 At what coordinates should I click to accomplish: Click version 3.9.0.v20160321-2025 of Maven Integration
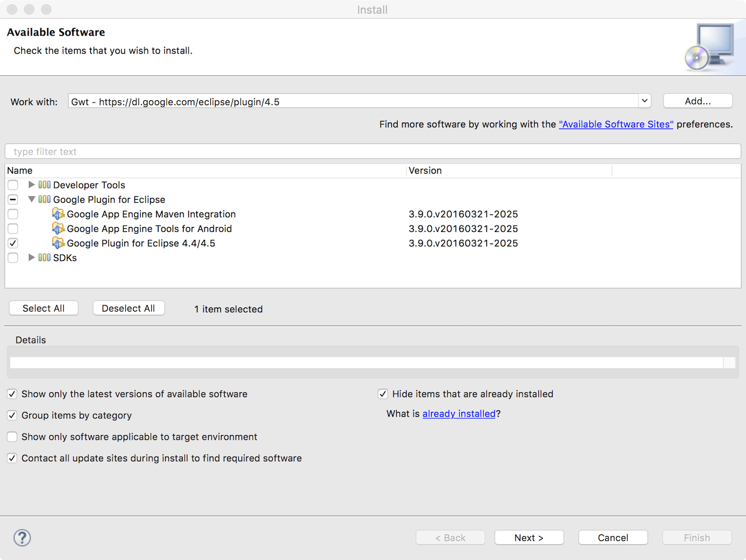(x=463, y=214)
